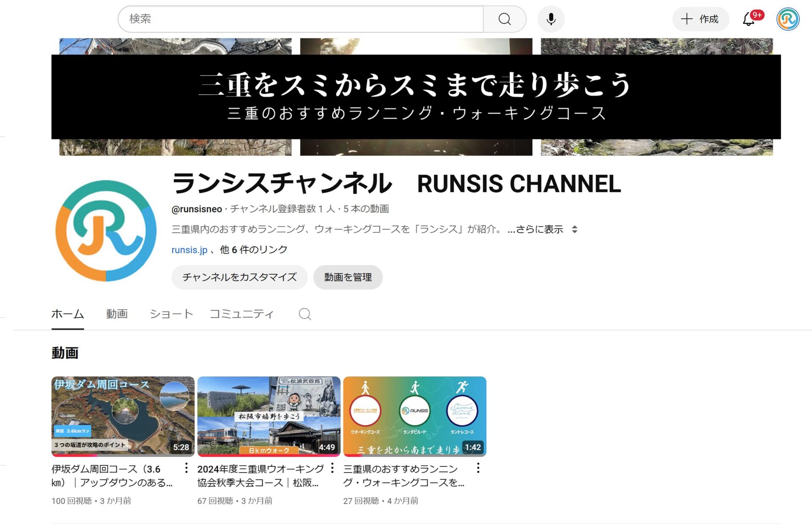Click 動画を管理 button
Viewport: 812px width, 524px height.
tap(348, 277)
